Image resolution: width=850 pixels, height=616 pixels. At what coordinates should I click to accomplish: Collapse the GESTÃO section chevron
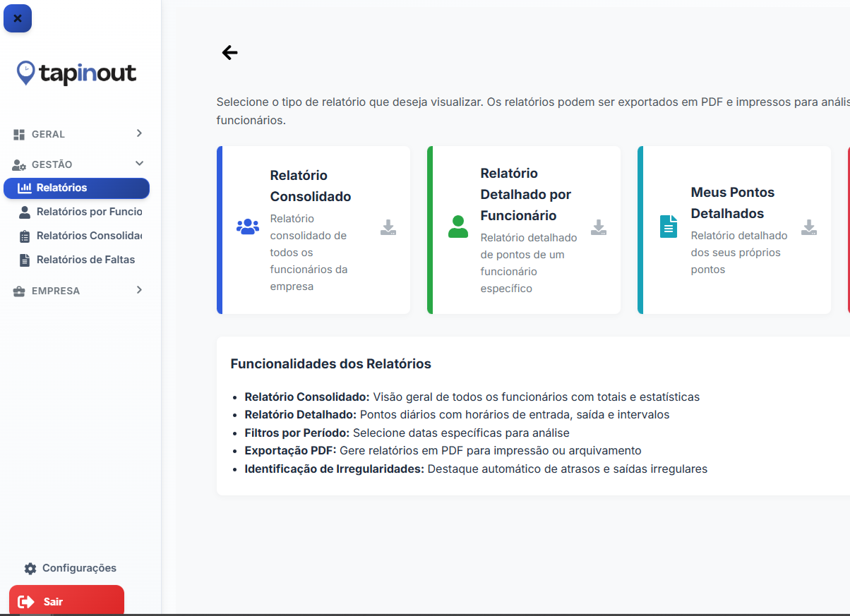coord(139,164)
